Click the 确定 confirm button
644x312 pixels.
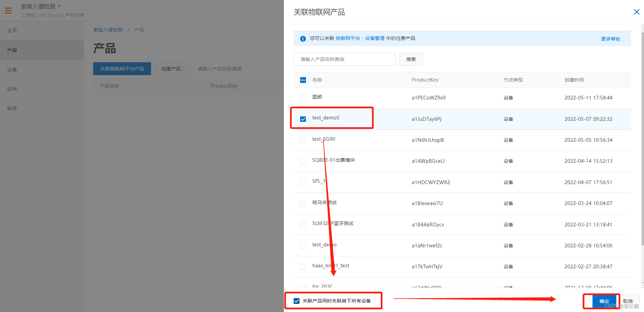[x=604, y=301]
